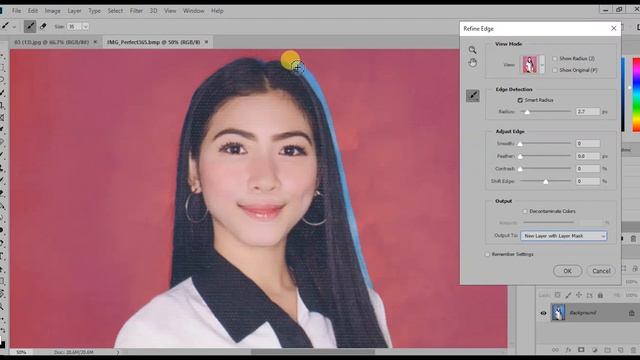Click the Shift Edge slider handle

[x=546, y=181]
